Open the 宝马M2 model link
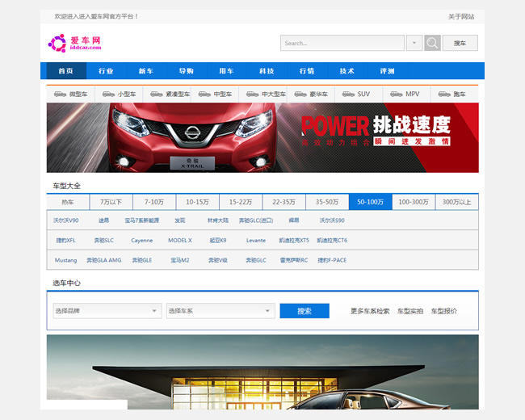 click(180, 260)
